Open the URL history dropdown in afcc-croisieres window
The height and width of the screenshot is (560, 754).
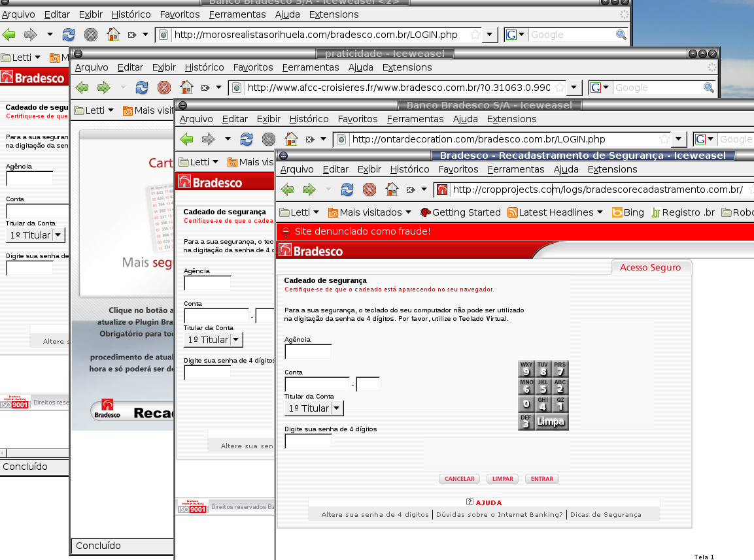point(574,88)
